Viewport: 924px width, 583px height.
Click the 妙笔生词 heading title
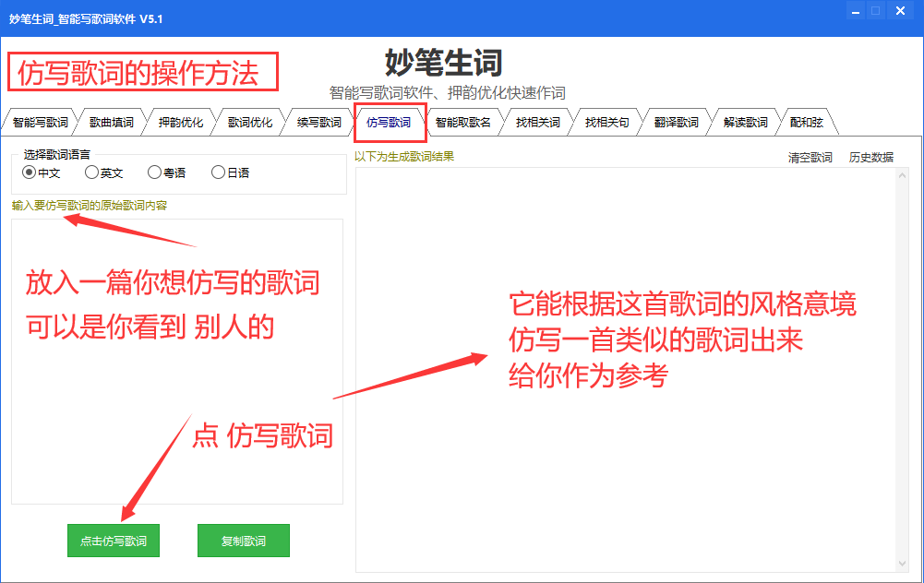click(444, 63)
